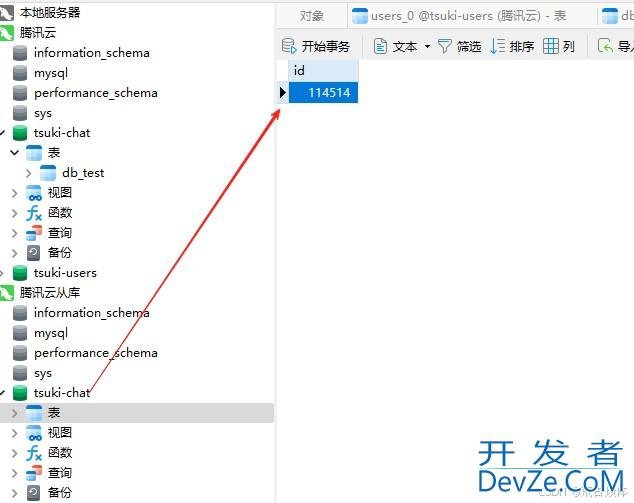This screenshot has height=503, width=634.
Task: Click 函数 fx icon under first tsuki-chat
Action: pyautogui.click(x=34, y=213)
